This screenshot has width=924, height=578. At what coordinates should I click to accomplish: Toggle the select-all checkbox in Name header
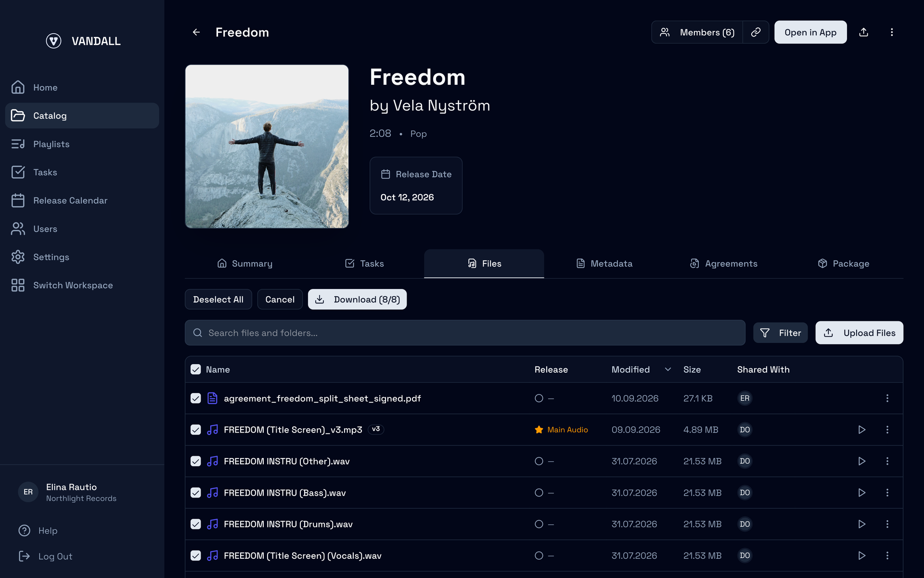tap(195, 369)
